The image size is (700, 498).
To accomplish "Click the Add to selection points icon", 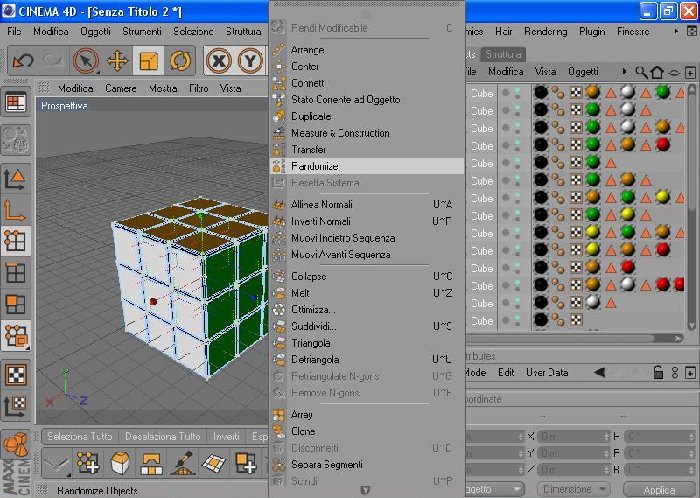I will point(88,463).
